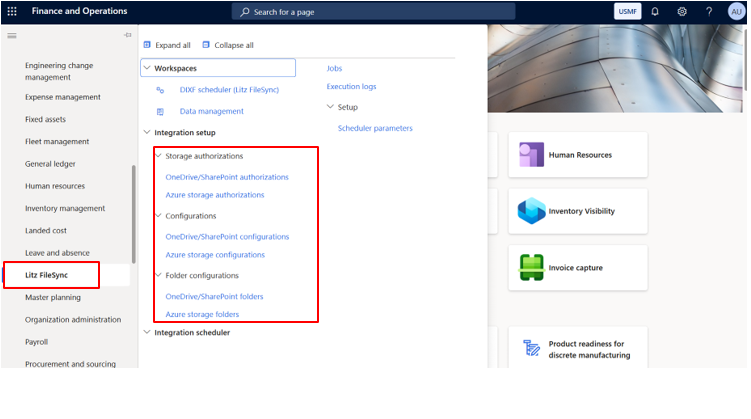The width and height of the screenshot is (751, 419).
Task: Select Leave and absence module
Action: click(x=57, y=253)
